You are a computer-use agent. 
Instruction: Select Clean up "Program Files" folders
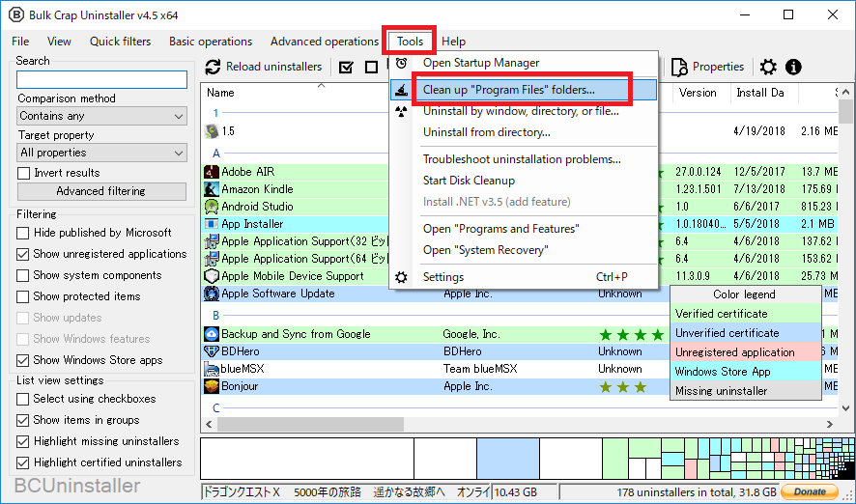coord(524,90)
